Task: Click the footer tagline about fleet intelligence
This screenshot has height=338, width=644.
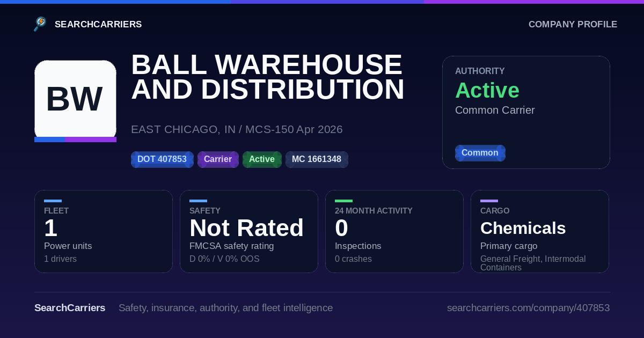Action: tap(225, 308)
